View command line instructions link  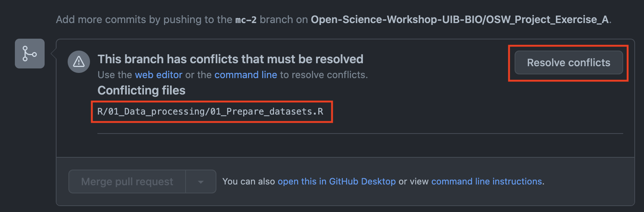click(x=486, y=182)
